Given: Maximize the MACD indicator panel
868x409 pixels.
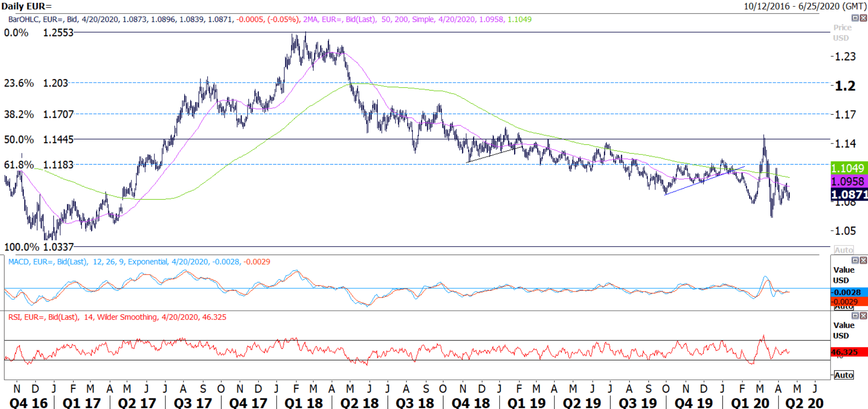Looking at the screenshot, I should [x=855, y=260].
